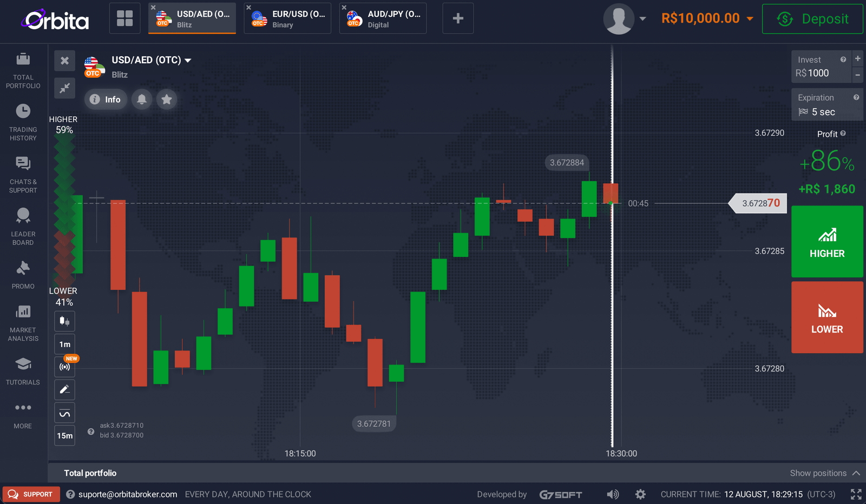Open the account balance R$10,000.00 dropdown
Image resolution: width=866 pixels, height=504 pixels.
click(x=707, y=18)
